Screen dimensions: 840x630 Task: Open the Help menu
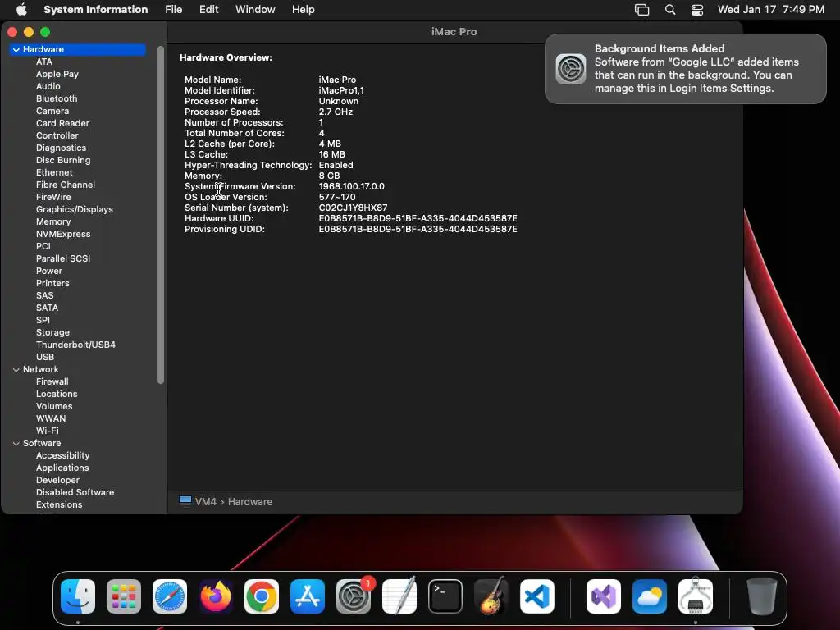(x=304, y=10)
